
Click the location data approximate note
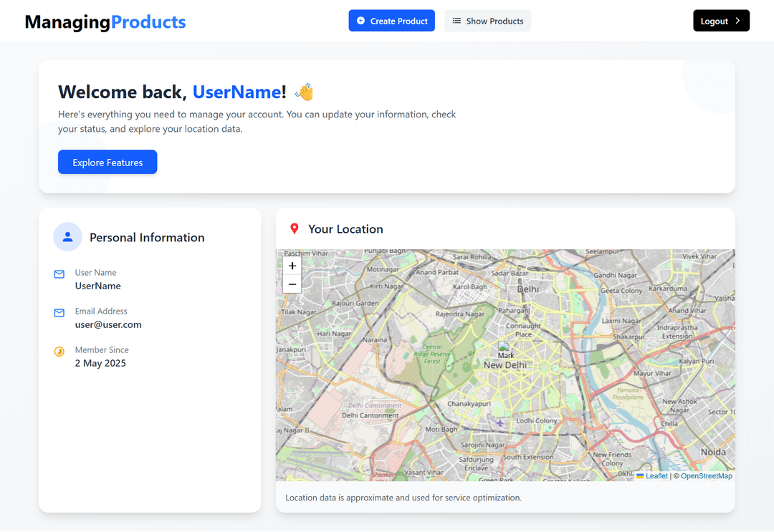tap(403, 498)
